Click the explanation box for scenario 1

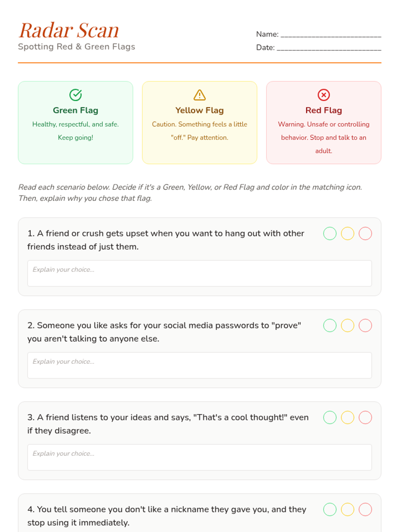tap(199, 273)
